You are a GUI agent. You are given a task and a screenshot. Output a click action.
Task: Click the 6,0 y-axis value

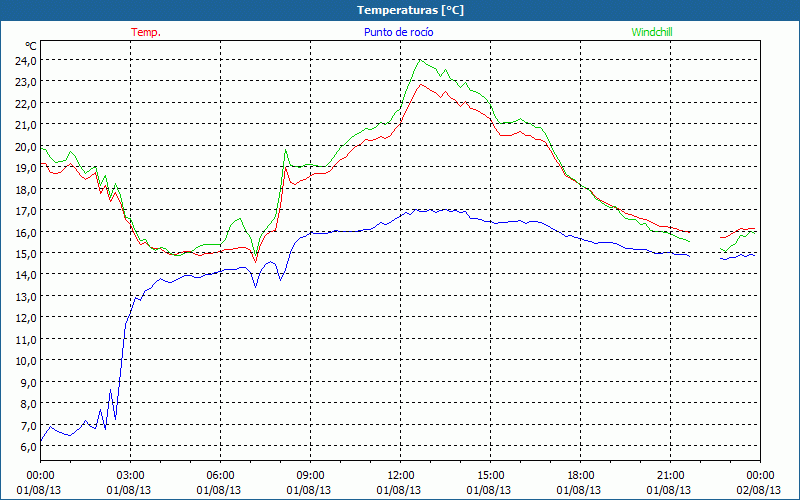click(x=29, y=447)
